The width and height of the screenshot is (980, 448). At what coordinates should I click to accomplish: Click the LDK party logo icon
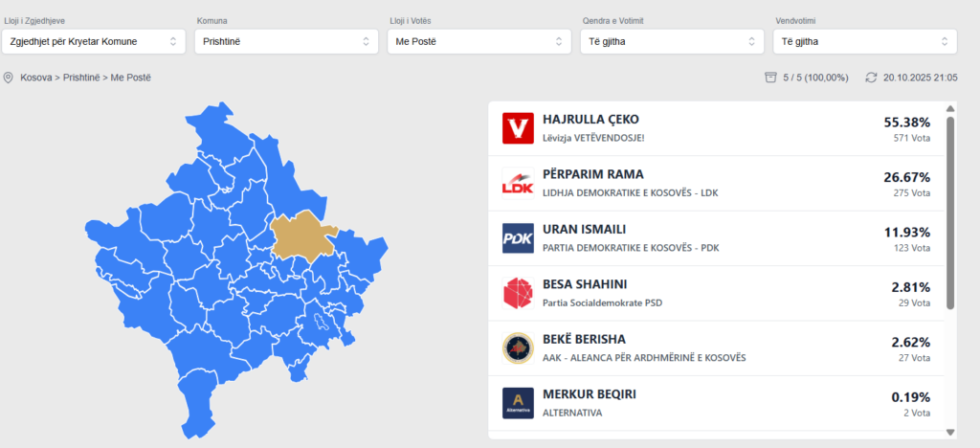coord(518,183)
